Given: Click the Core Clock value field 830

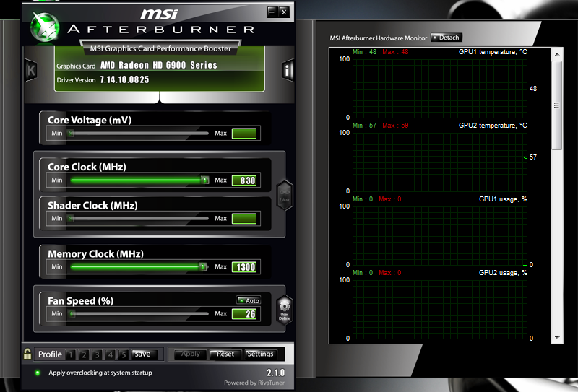Looking at the screenshot, I should pos(244,180).
